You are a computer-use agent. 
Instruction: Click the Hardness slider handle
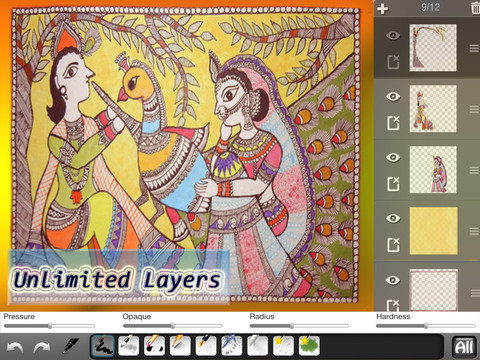click(426, 326)
